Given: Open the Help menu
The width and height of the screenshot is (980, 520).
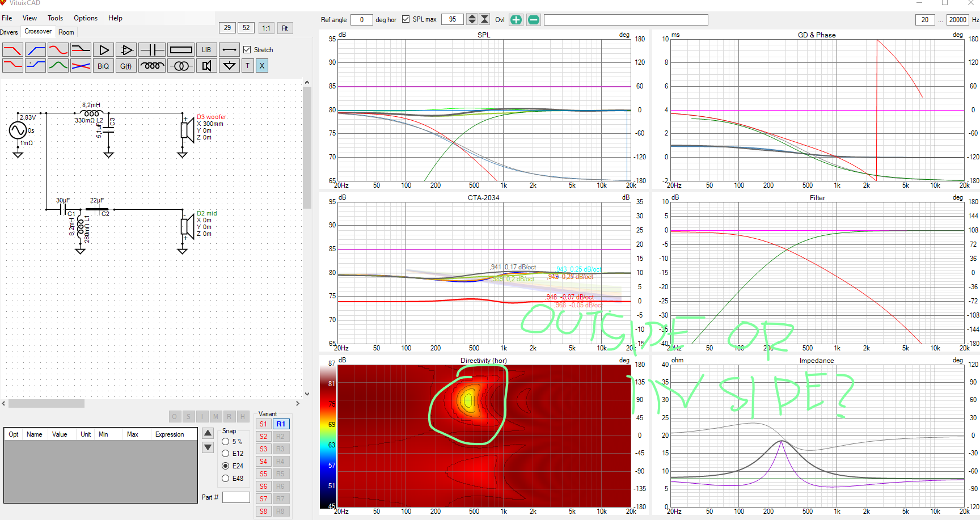Looking at the screenshot, I should click(115, 18).
